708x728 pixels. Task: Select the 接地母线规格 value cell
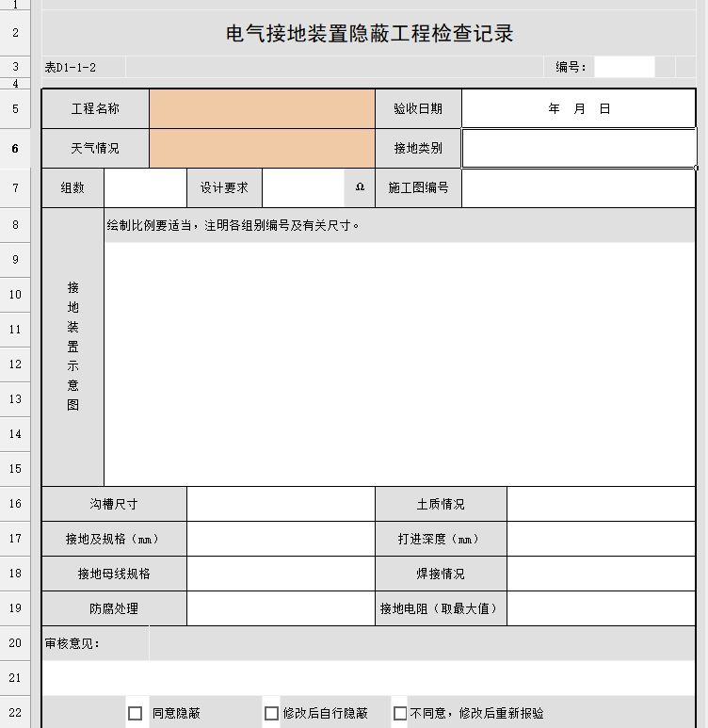[281, 574]
